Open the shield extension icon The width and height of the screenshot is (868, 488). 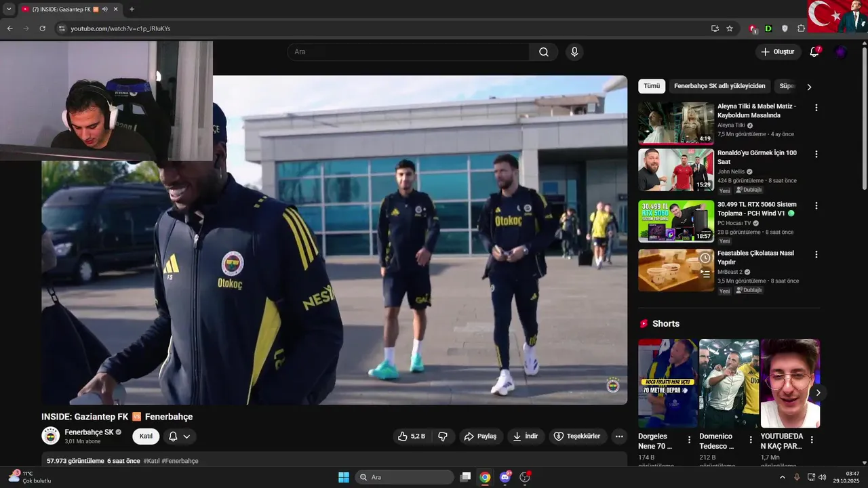click(x=785, y=28)
